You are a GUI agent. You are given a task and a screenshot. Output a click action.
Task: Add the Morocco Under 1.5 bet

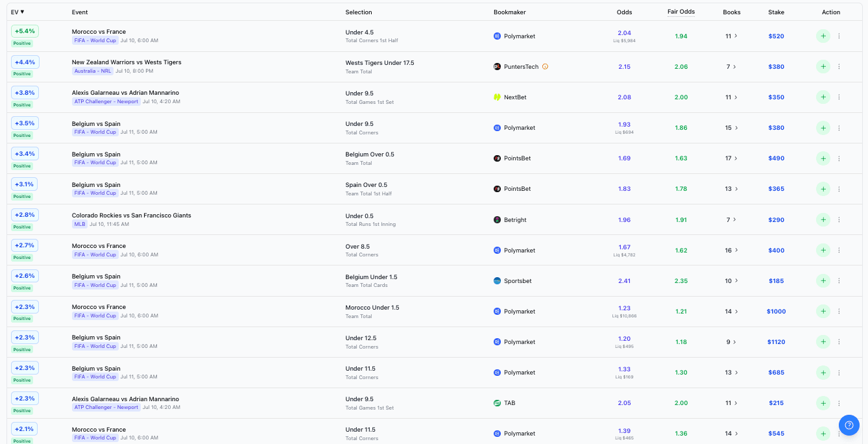[x=823, y=312]
